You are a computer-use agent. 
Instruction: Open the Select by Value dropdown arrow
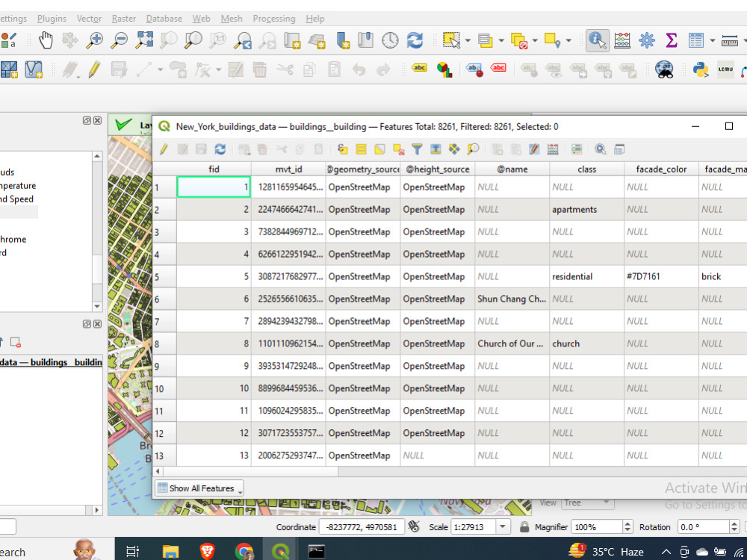[x=501, y=40]
